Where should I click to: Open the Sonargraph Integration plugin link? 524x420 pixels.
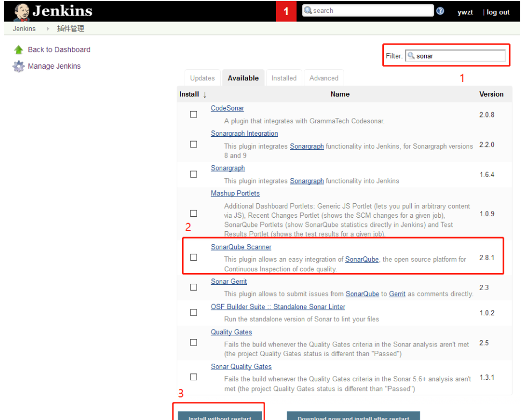click(x=244, y=133)
